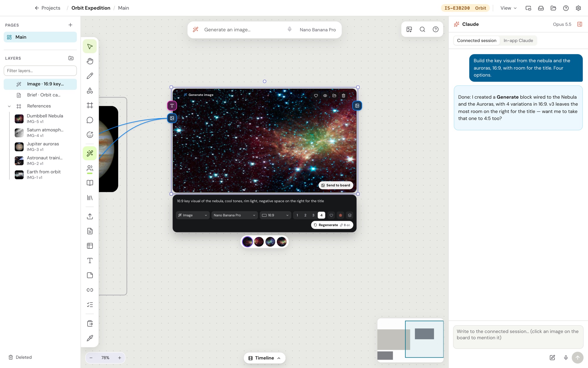
Task: Set variation count to 1
Action: (x=297, y=215)
